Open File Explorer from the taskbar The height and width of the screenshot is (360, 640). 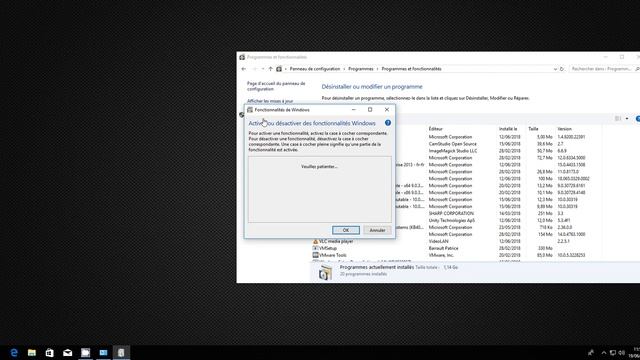point(32,353)
